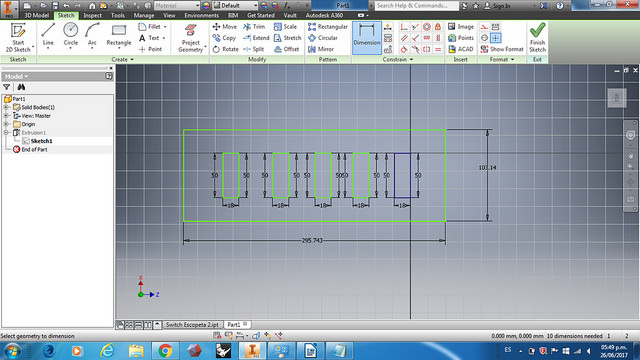This screenshot has width=640, height=360.
Task: Switch to Switch Escopeta 2.ipt document tab
Action: (192, 325)
